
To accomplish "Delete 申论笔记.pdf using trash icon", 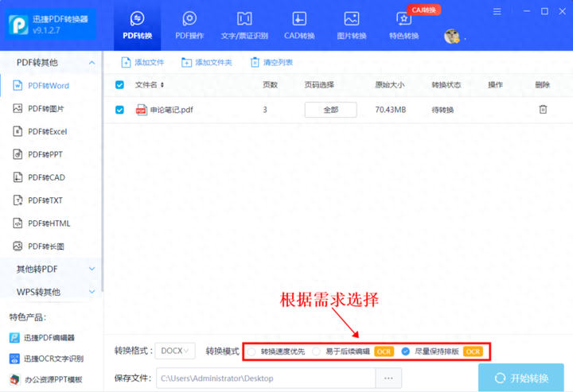I will 543,110.
